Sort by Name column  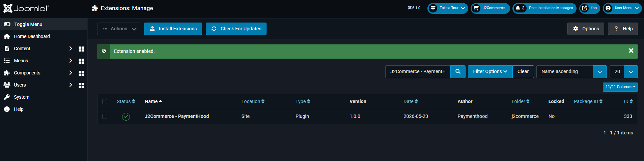pyautogui.click(x=153, y=101)
